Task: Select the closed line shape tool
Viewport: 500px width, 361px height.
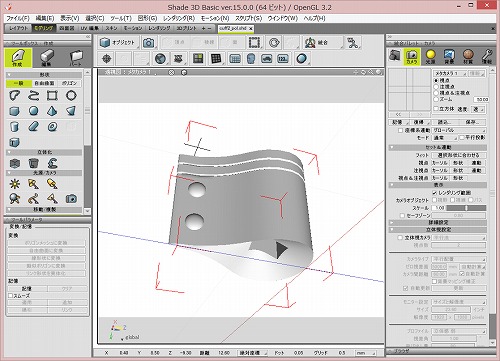Action: tap(15, 96)
